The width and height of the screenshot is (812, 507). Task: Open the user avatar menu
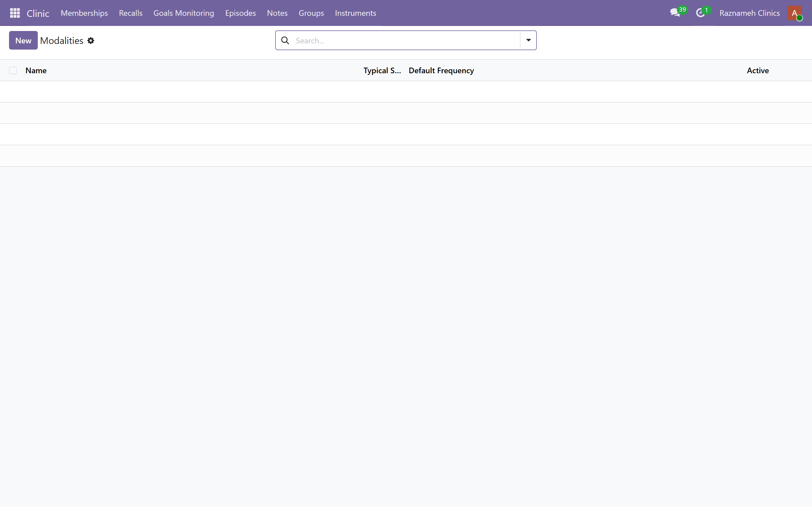794,13
